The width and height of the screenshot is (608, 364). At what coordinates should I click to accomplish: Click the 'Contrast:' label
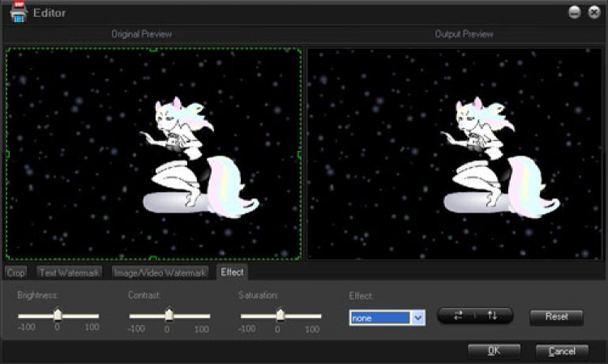click(x=144, y=295)
